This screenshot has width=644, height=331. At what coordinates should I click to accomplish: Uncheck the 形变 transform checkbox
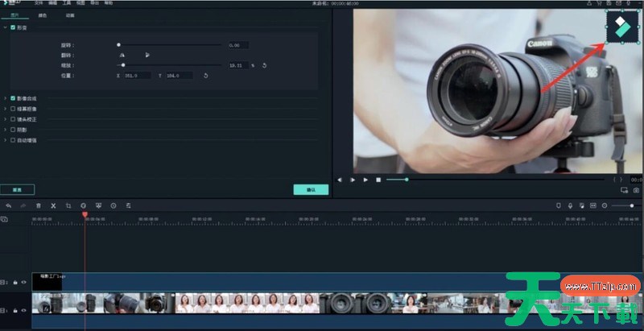13,27
